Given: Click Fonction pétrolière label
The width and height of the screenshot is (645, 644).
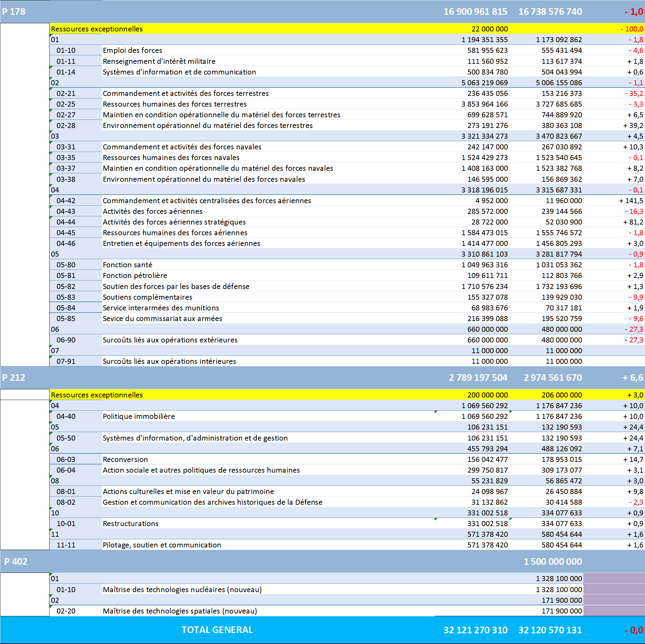Looking at the screenshot, I should pos(135,275).
